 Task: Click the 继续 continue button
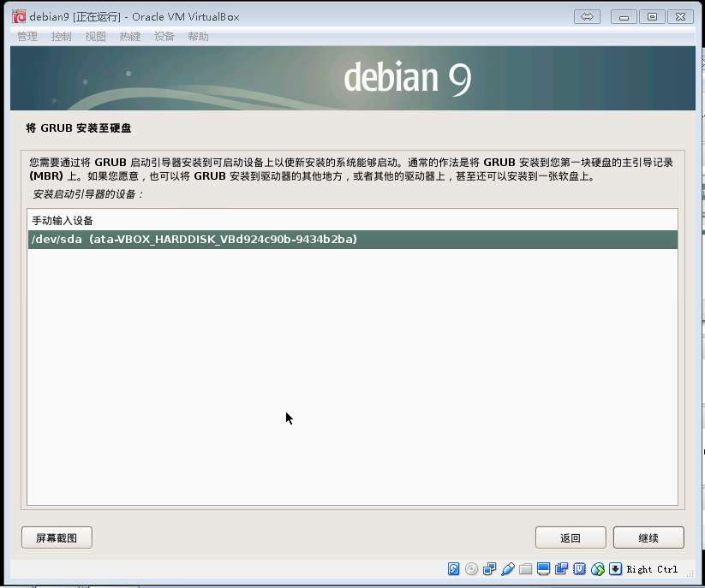coord(648,538)
